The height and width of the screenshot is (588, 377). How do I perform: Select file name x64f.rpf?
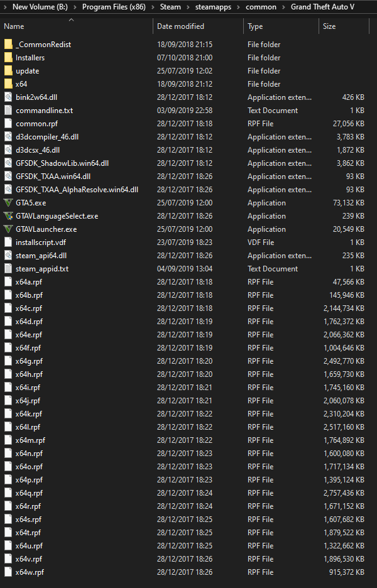tap(28, 347)
